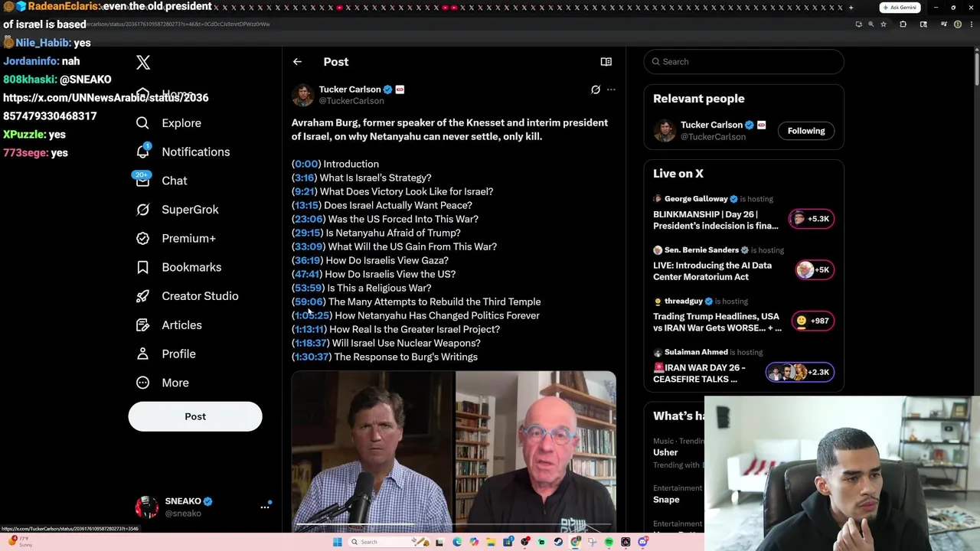980x551 pixels.
Task: Jump to timestamp 3:16
Action: (304, 178)
